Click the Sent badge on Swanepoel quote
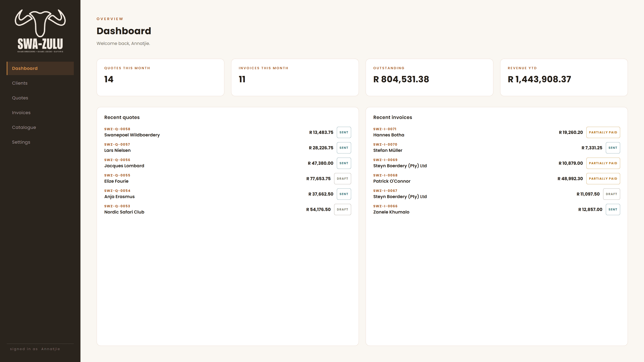Image resolution: width=644 pixels, height=362 pixels. coord(344,132)
